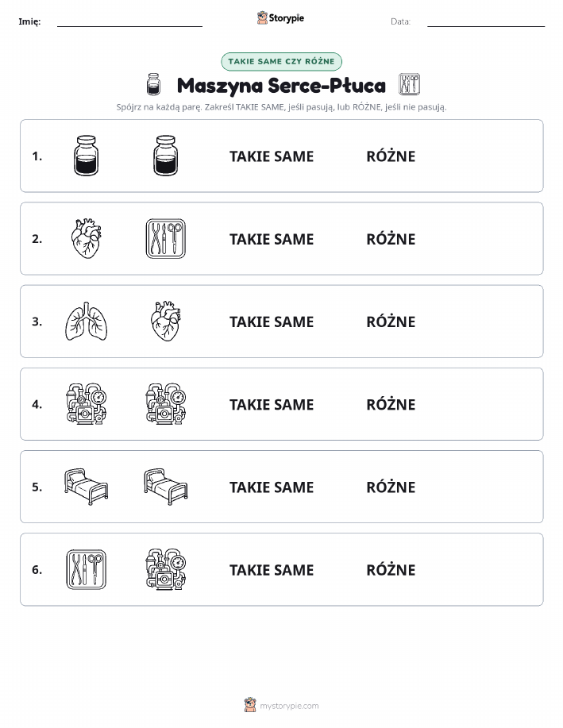This screenshot has height=728, width=563.
Task: Click the left heart-lung machine in row 4
Action: click(x=87, y=404)
